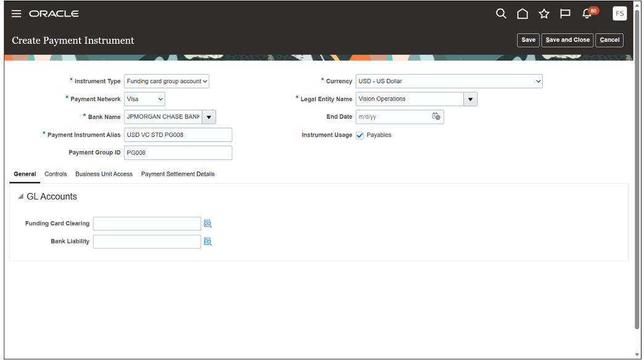Click the Legal Entity Name field
Viewport: 644px width, 360px height.
[x=410, y=99]
